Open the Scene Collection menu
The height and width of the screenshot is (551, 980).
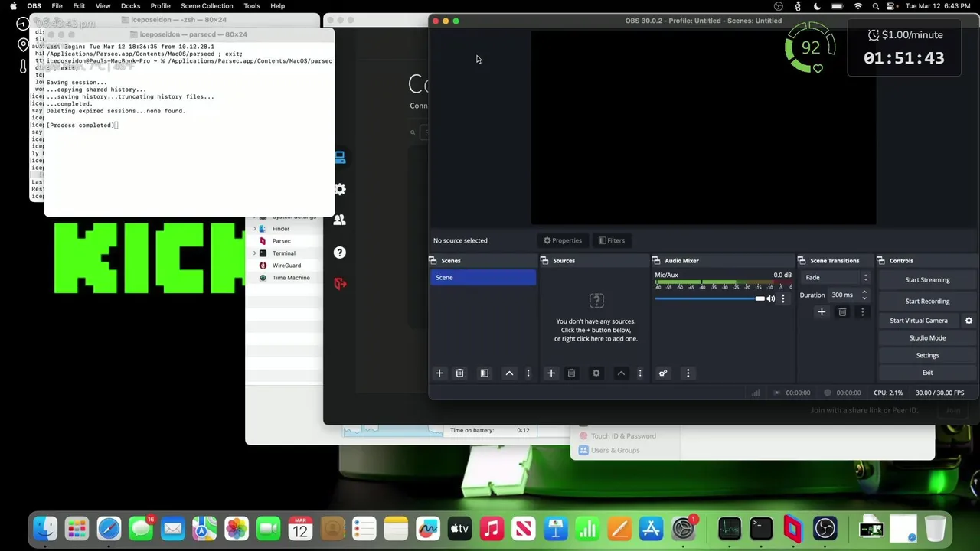[x=207, y=6]
